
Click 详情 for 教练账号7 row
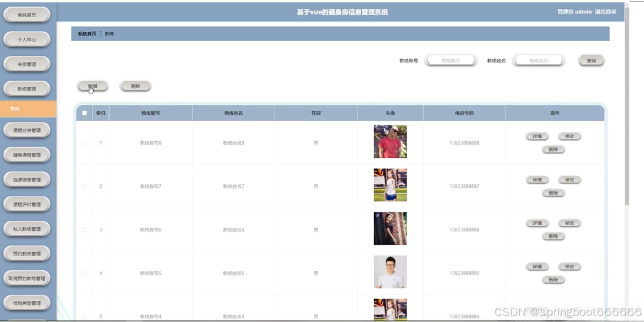[537, 180]
